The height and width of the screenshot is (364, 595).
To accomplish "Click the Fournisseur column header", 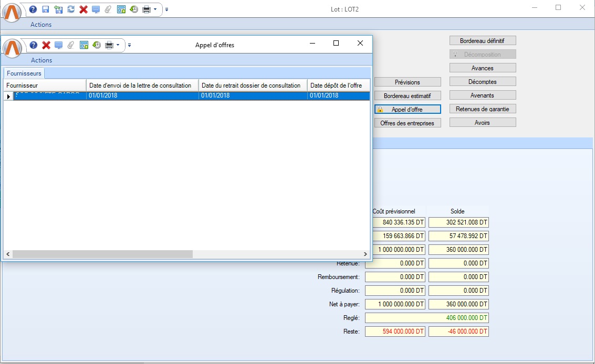I will point(45,85).
